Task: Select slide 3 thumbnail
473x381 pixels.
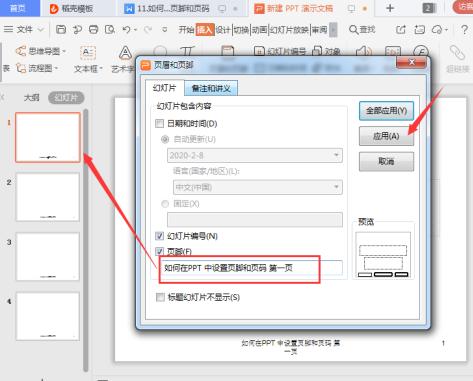Action: click(x=48, y=256)
